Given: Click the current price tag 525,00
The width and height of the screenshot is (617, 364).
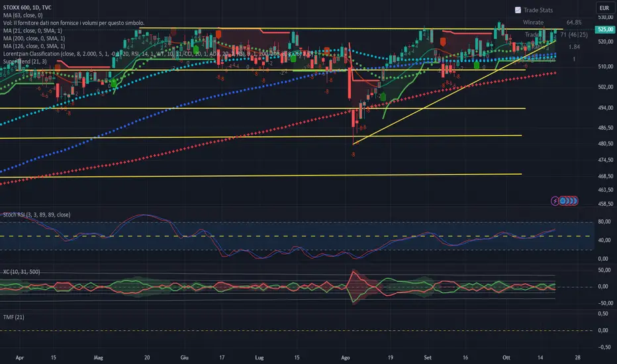Looking at the screenshot, I should [x=603, y=30].
